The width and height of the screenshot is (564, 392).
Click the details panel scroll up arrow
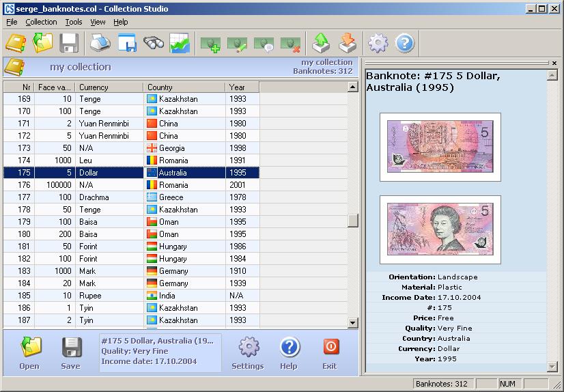(552, 75)
